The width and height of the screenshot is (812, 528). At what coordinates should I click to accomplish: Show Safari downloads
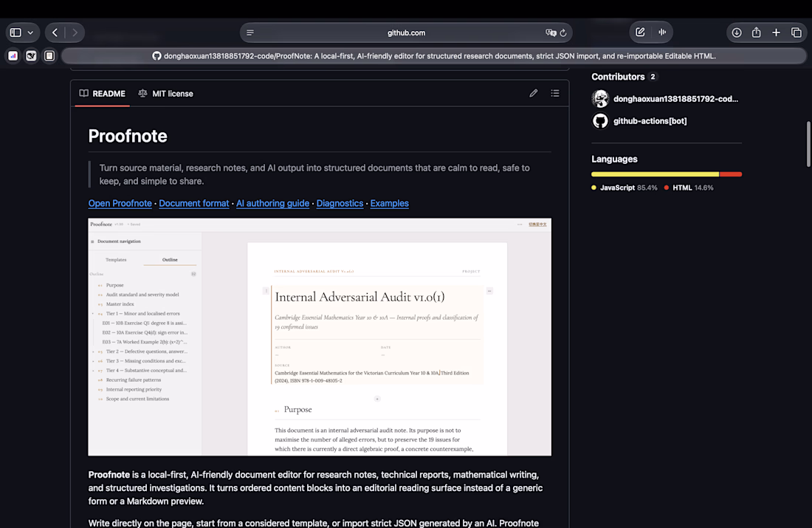(x=737, y=32)
